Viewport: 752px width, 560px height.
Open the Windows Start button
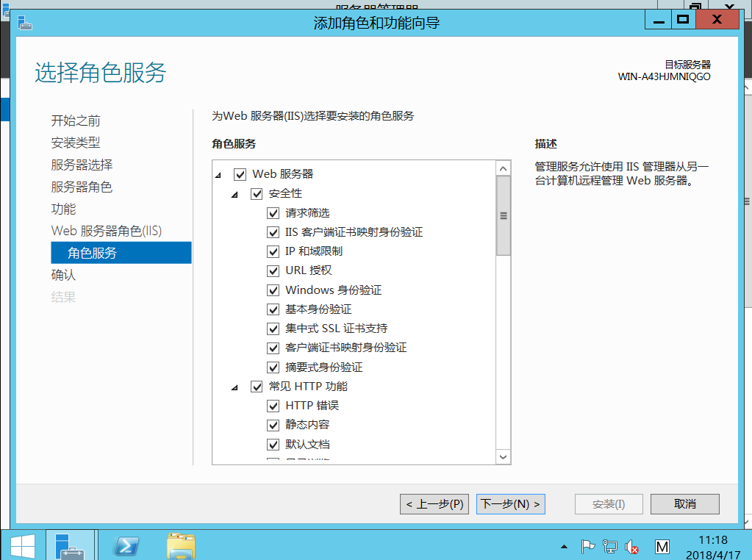coord(22,546)
